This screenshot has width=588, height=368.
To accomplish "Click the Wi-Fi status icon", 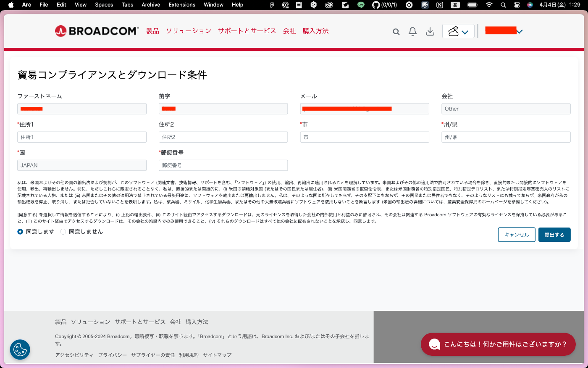I will click(x=489, y=5).
